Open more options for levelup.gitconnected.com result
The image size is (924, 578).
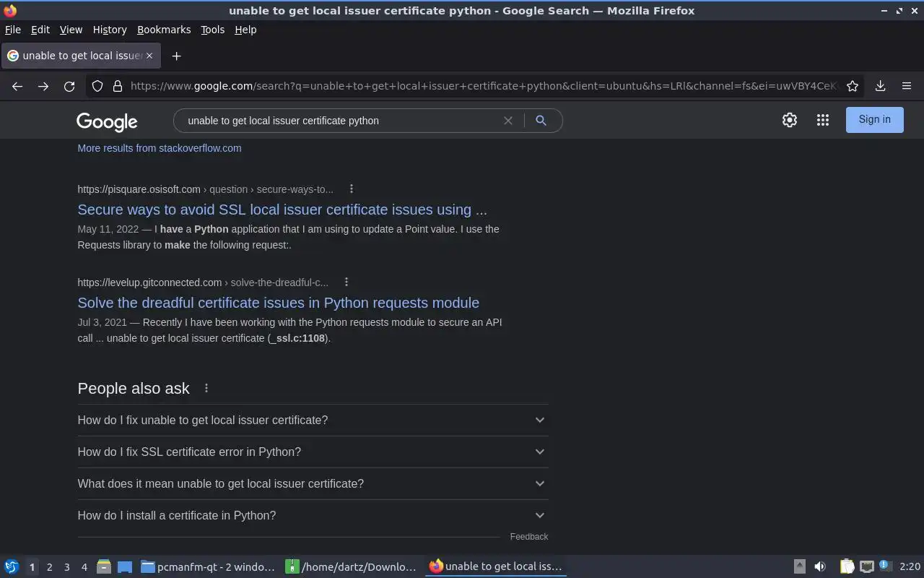point(346,282)
